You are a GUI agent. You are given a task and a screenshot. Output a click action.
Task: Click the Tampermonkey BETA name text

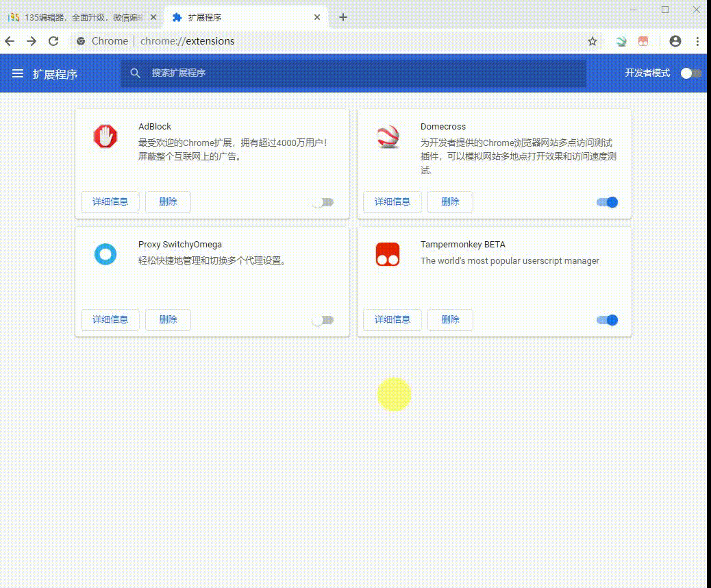[462, 245]
